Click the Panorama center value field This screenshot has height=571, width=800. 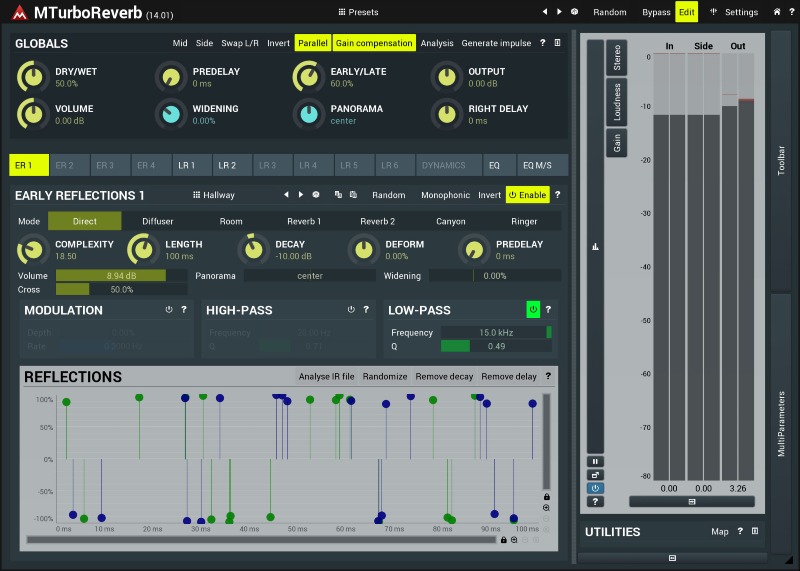[309, 275]
